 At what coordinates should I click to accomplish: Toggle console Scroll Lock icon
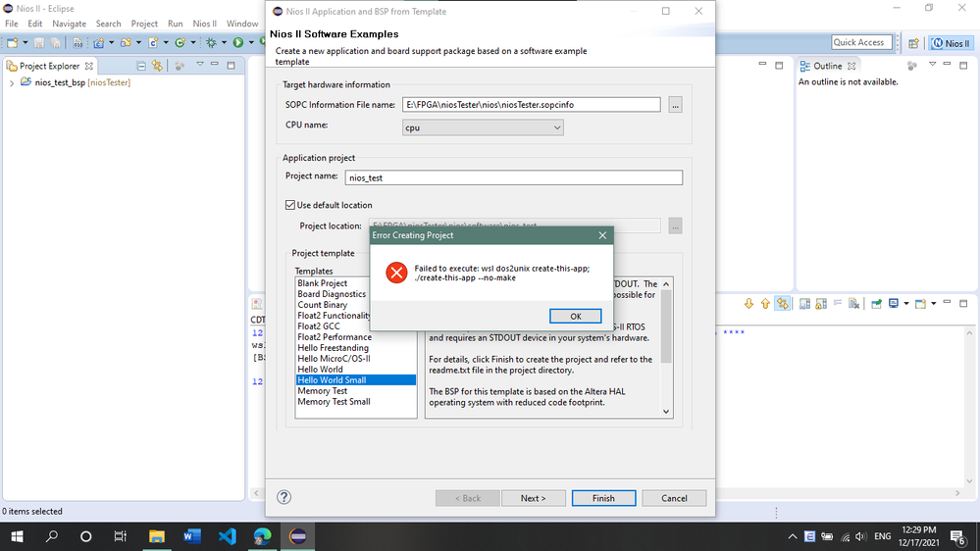(821, 304)
